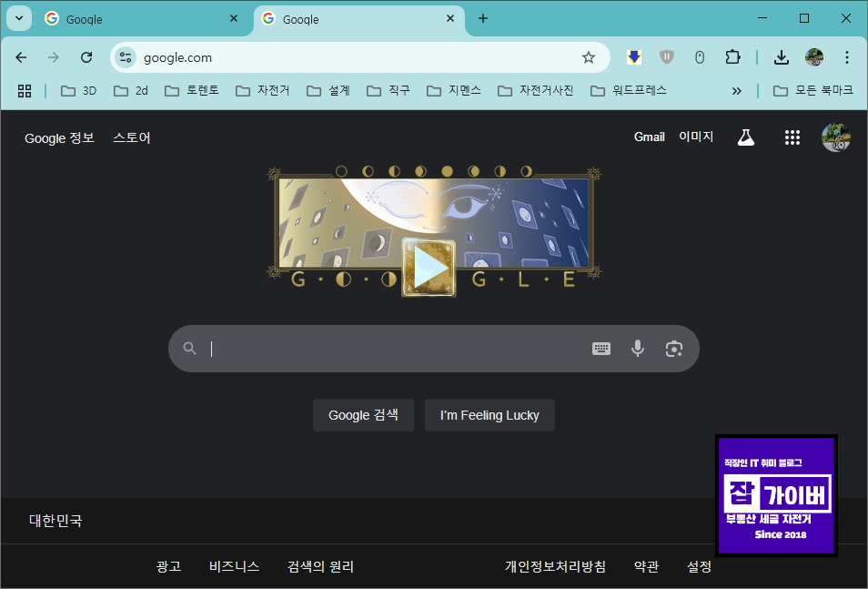
Task: Open the 자전거 bookmark folder
Action: [x=263, y=90]
